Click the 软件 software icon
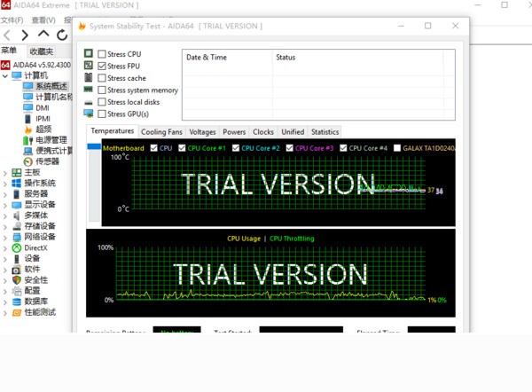 pos(16,270)
